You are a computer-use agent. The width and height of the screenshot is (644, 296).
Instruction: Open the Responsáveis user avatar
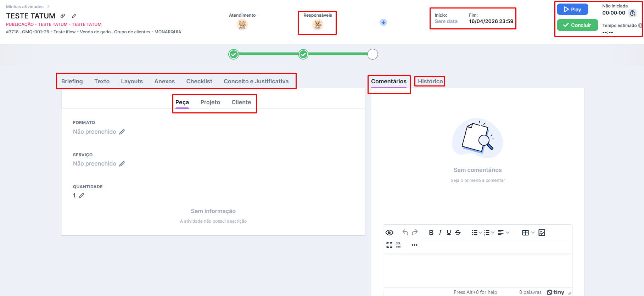[318, 24]
